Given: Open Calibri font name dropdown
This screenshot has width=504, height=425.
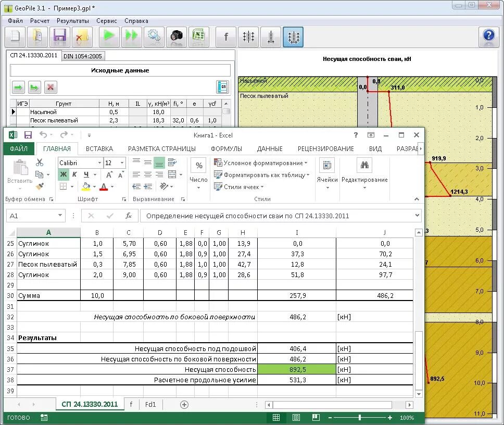Looking at the screenshot, I should pyautogui.click(x=99, y=163).
